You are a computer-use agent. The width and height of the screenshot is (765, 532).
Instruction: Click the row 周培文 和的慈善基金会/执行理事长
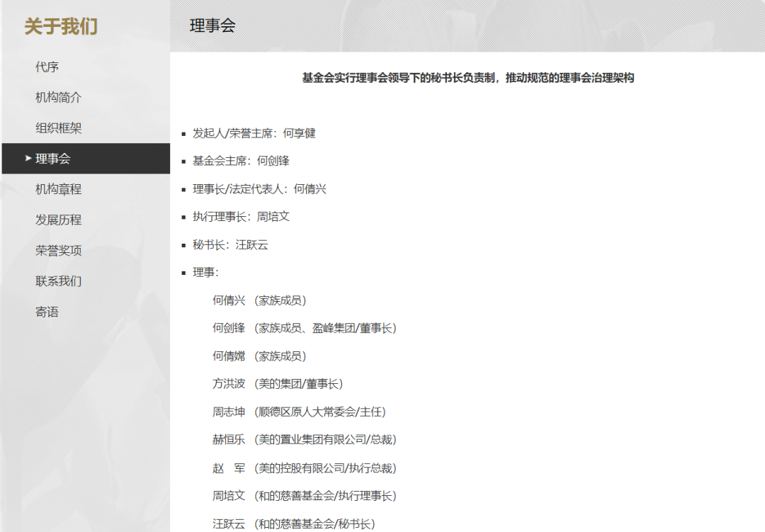pos(305,497)
